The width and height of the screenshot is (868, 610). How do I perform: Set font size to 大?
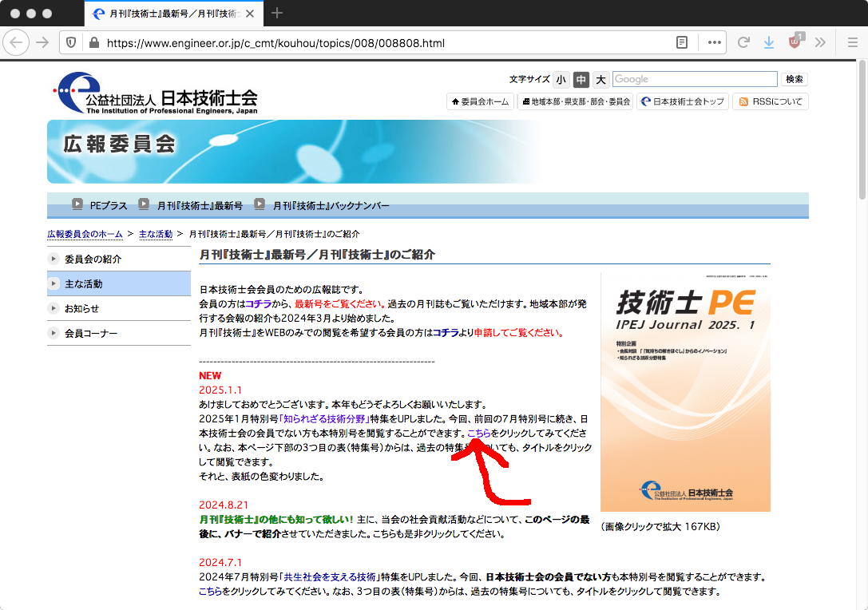600,80
